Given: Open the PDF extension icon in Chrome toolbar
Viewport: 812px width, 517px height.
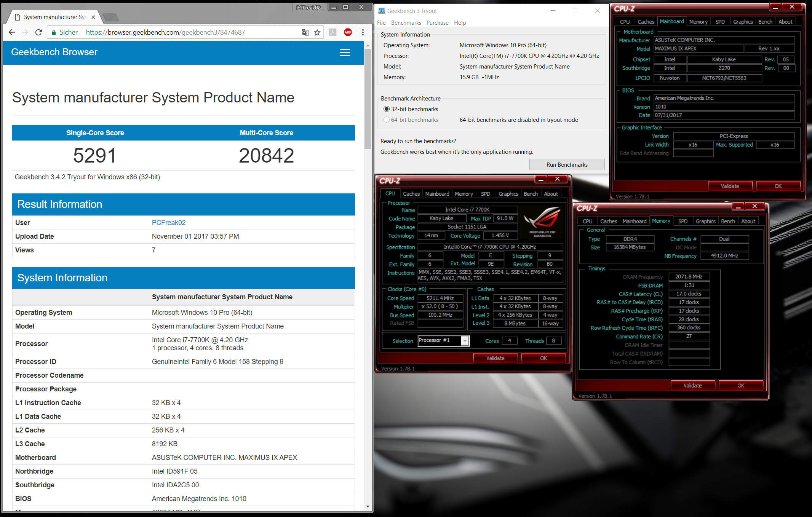Looking at the screenshot, I should click(x=332, y=32).
